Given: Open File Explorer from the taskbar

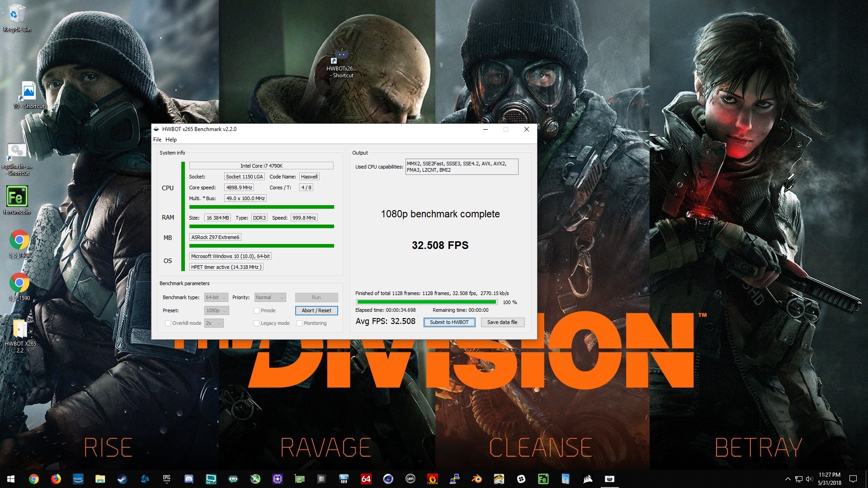Looking at the screenshot, I should [100, 479].
